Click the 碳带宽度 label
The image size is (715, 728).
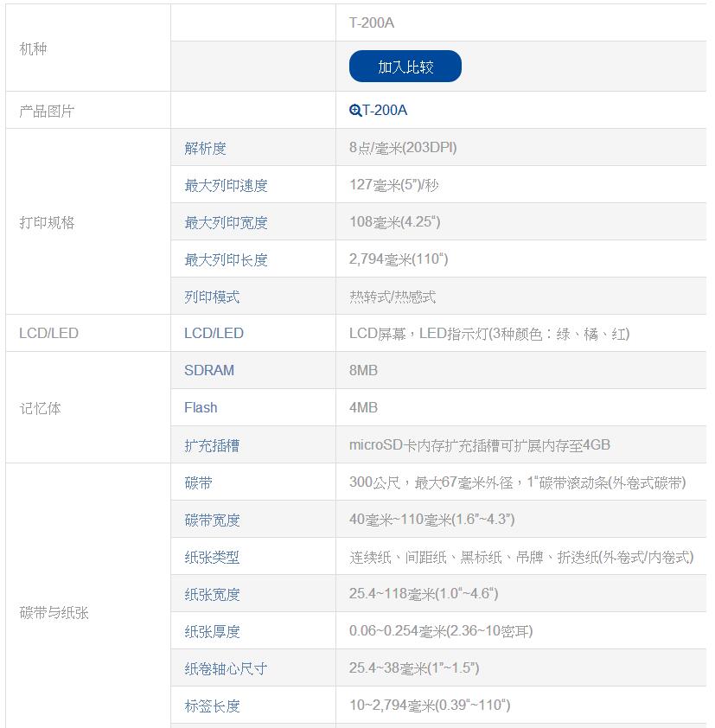coord(212,520)
